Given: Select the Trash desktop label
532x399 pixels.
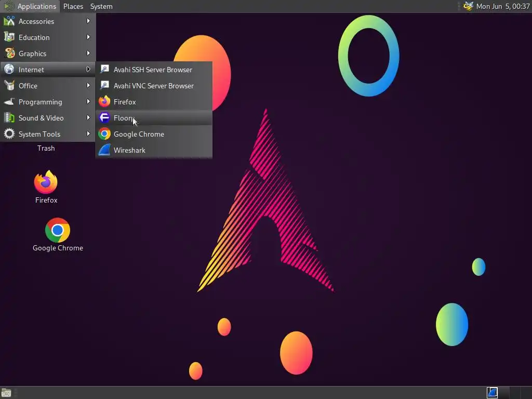Looking at the screenshot, I should (46, 148).
